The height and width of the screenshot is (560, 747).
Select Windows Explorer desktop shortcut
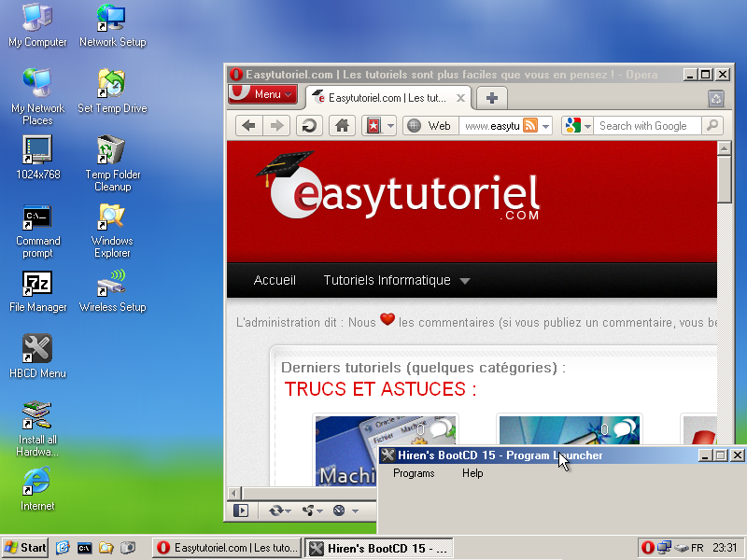112,231
